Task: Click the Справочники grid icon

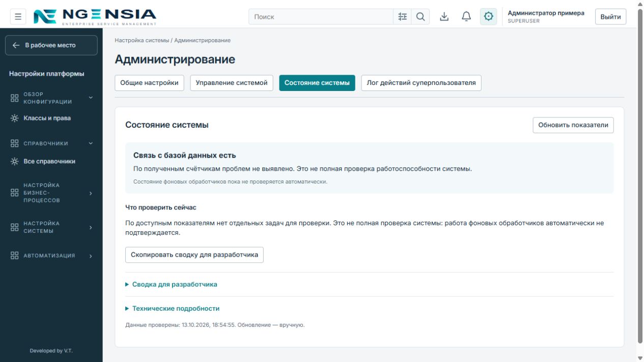Action: pyautogui.click(x=14, y=143)
